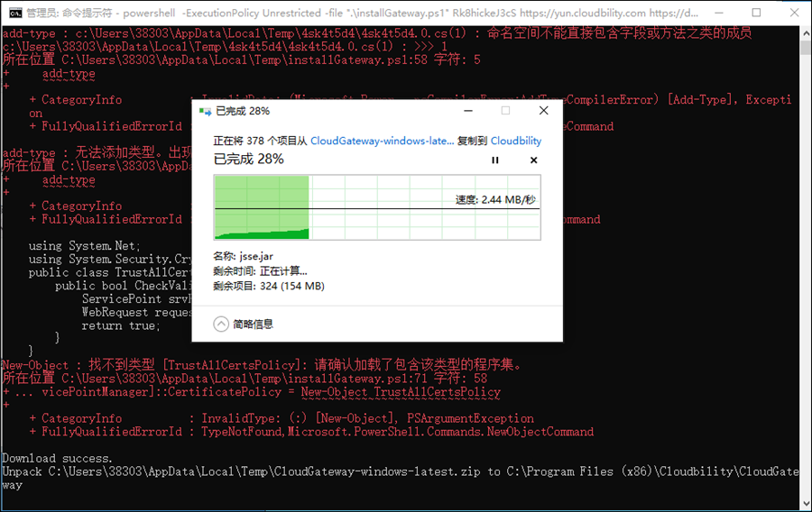Viewport: 812px width, 512px height.
Task: Pause the file copy operation
Action: pyautogui.click(x=495, y=160)
